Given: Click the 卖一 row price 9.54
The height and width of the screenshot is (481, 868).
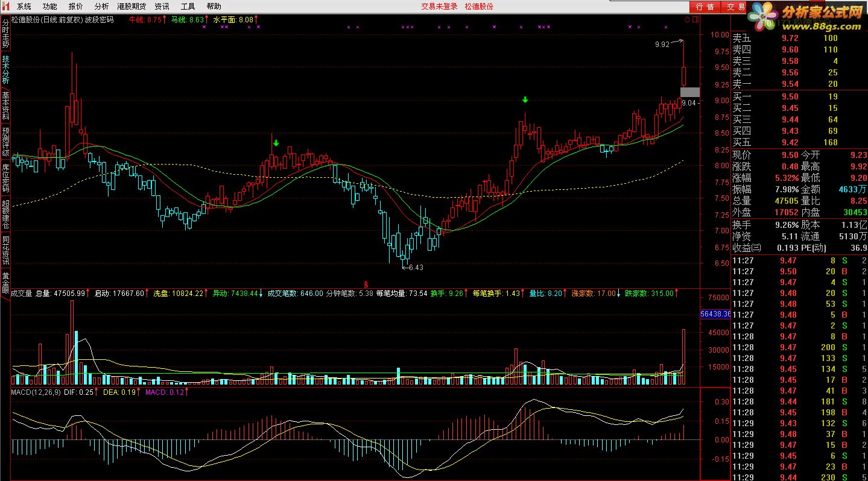Looking at the screenshot, I should tap(790, 84).
